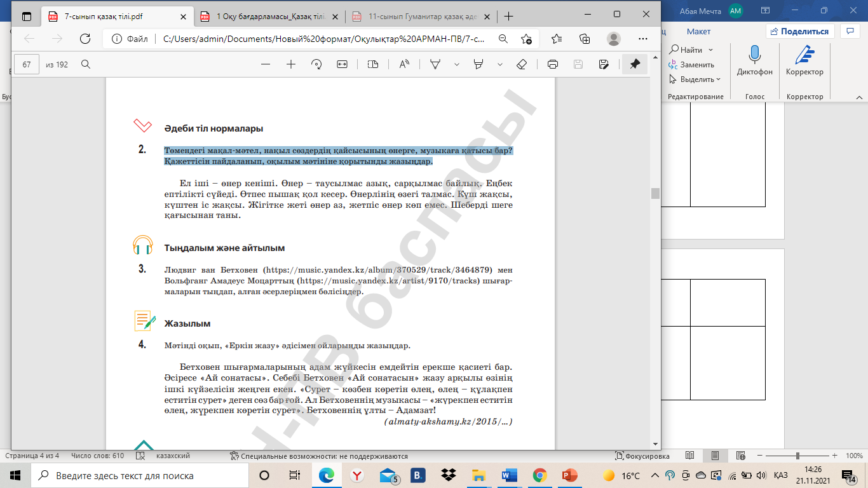Click the казахский language indicator in Word
This screenshot has width=868, height=488.
click(x=173, y=456)
